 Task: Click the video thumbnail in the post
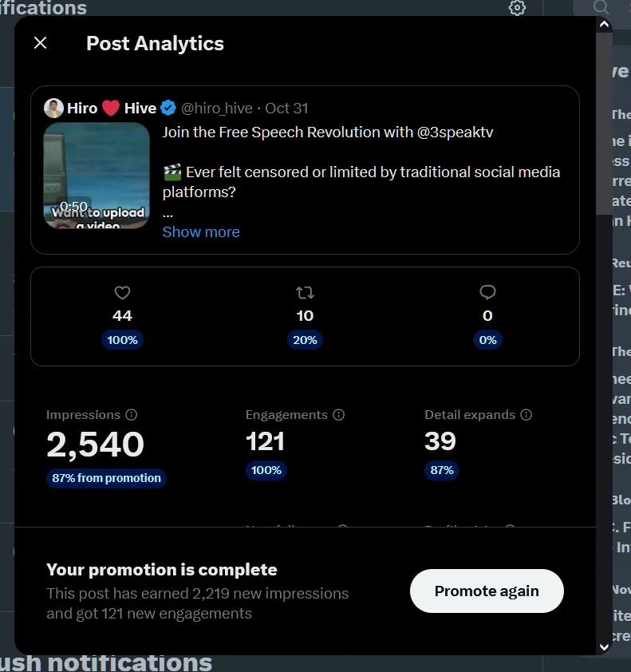click(97, 176)
